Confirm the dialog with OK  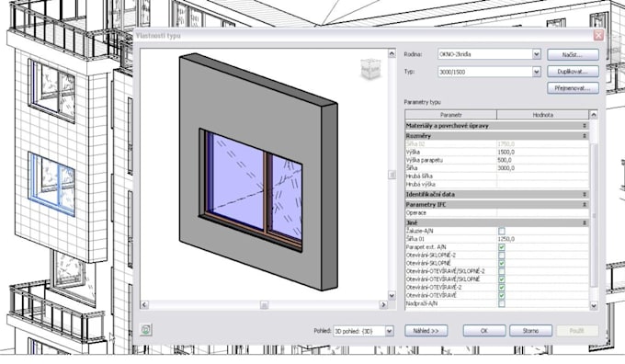click(484, 331)
